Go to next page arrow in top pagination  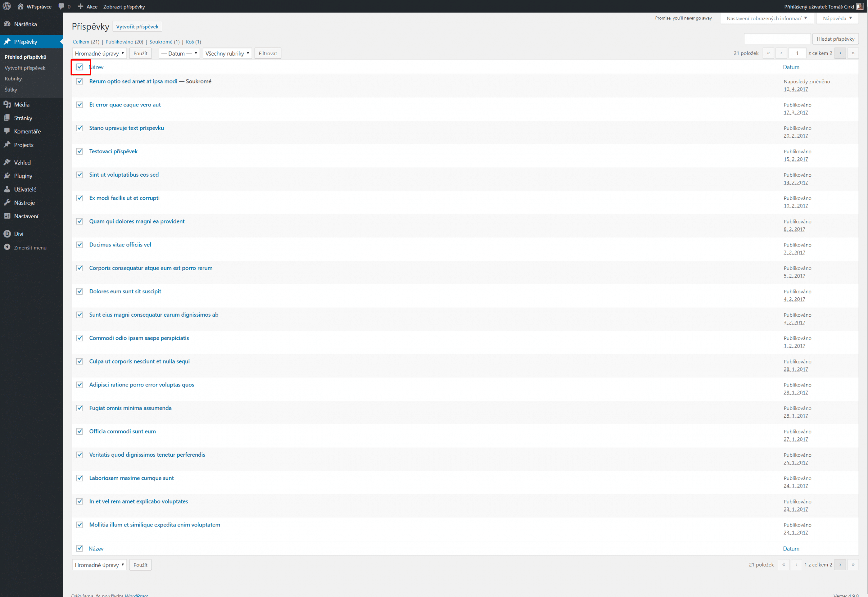point(840,53)
